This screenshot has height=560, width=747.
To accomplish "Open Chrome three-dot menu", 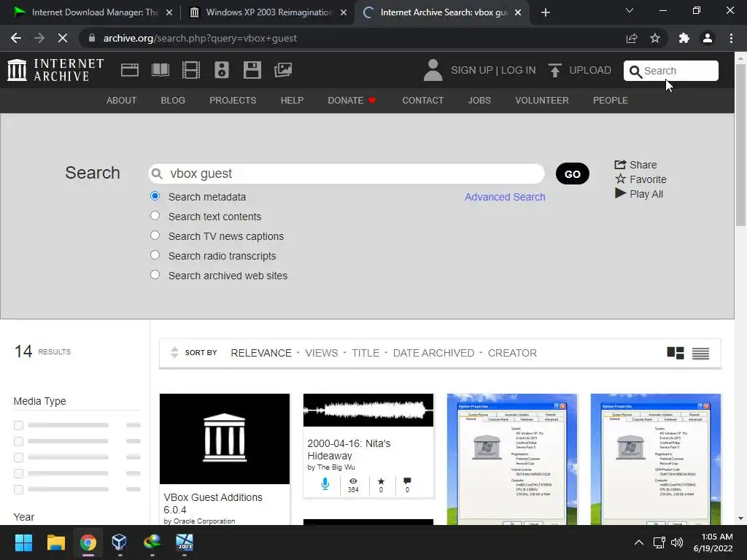I will [731, 38].
